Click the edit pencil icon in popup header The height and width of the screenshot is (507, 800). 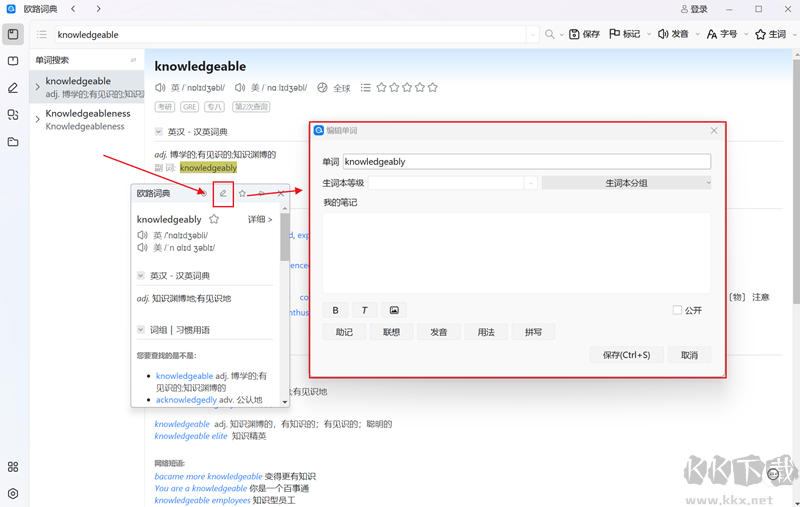[x=223, y=193]
